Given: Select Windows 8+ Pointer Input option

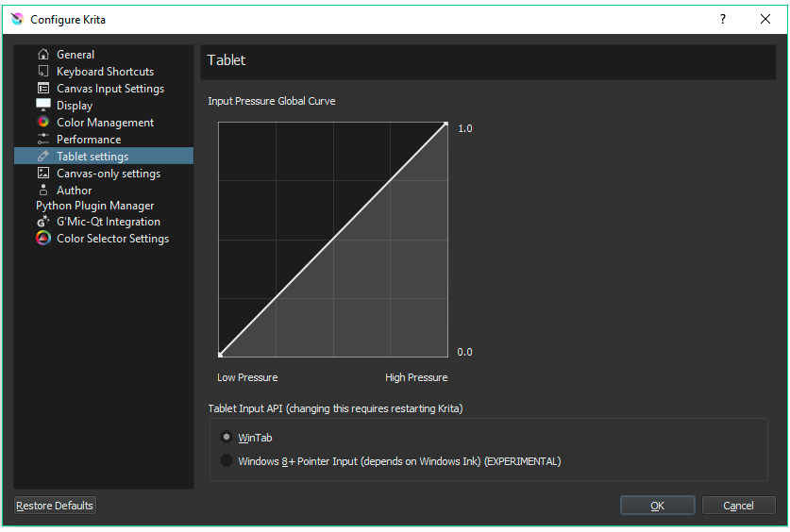Looking at the screenshot, I should coord(227,460).
